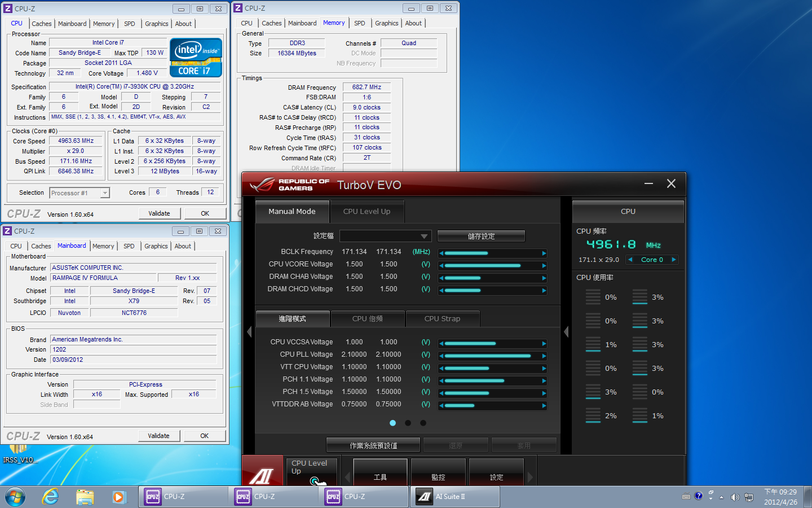The width and height of the screenshot is (812, 508).
Task: Click the VTT CPU Voltage slider bar
Action: 493,369
